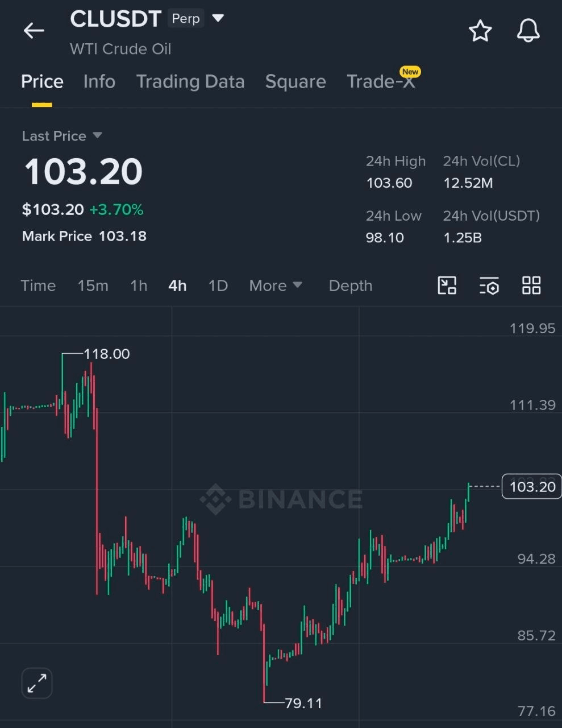562x728 pixels.
Task: Expand the CLUSDT pair selector arrow
Action: (218, 18)
